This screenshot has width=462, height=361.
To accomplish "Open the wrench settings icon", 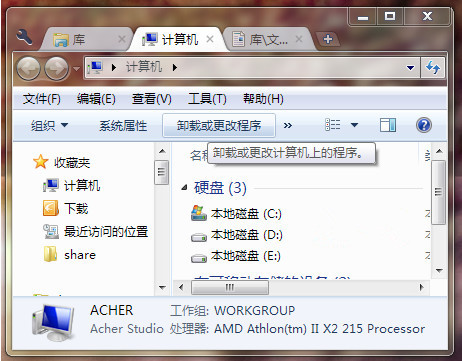I will pyautogui.click(x=24, y=37).
